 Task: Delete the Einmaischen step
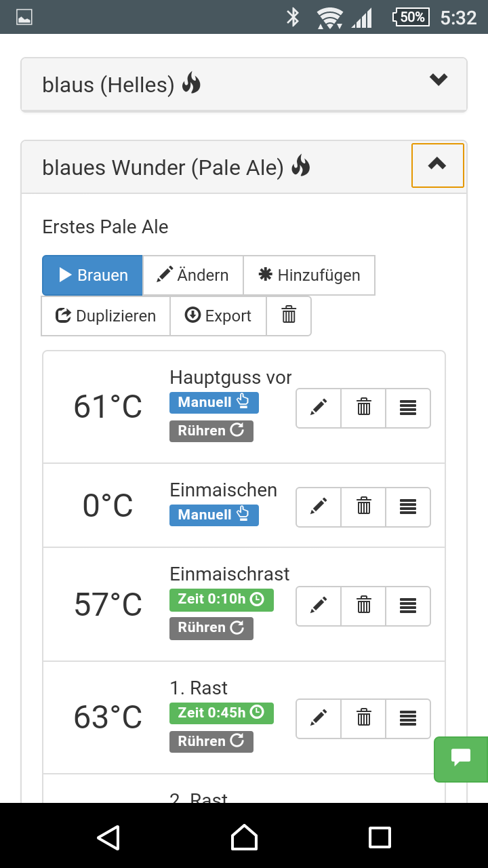tap(363, 507)
